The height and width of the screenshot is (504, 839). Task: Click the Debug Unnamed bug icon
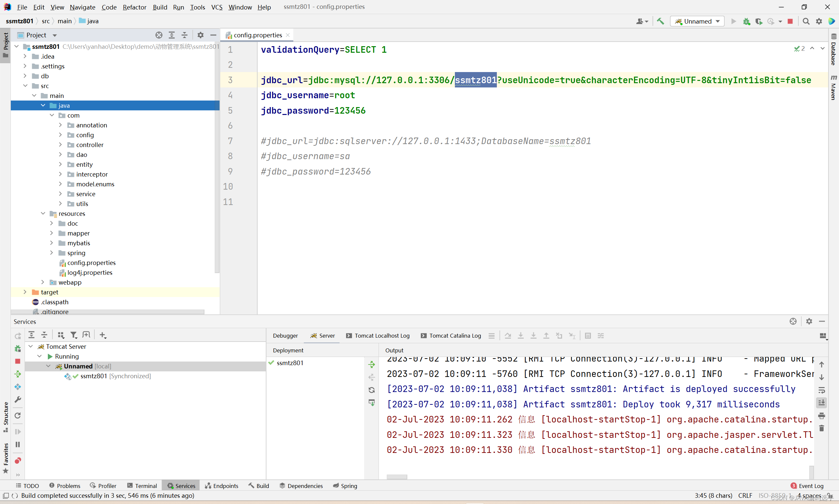click(746, 21)
